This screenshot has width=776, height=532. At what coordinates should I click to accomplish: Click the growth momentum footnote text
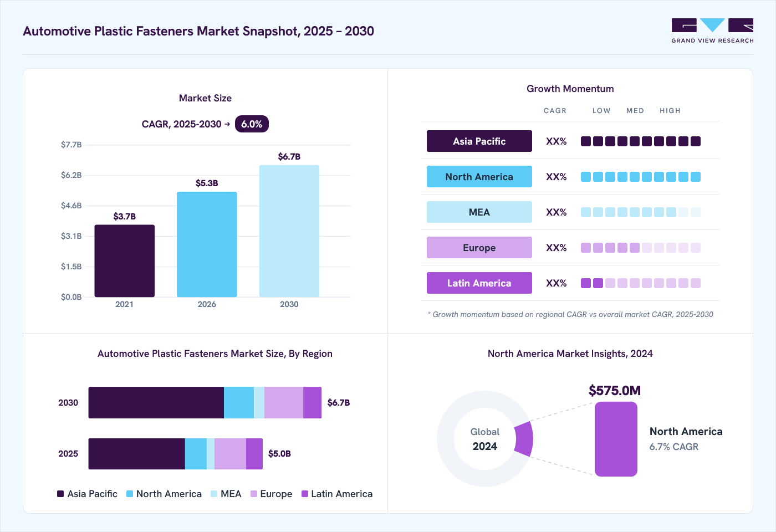pyautogui.click(x=570, y=314)
